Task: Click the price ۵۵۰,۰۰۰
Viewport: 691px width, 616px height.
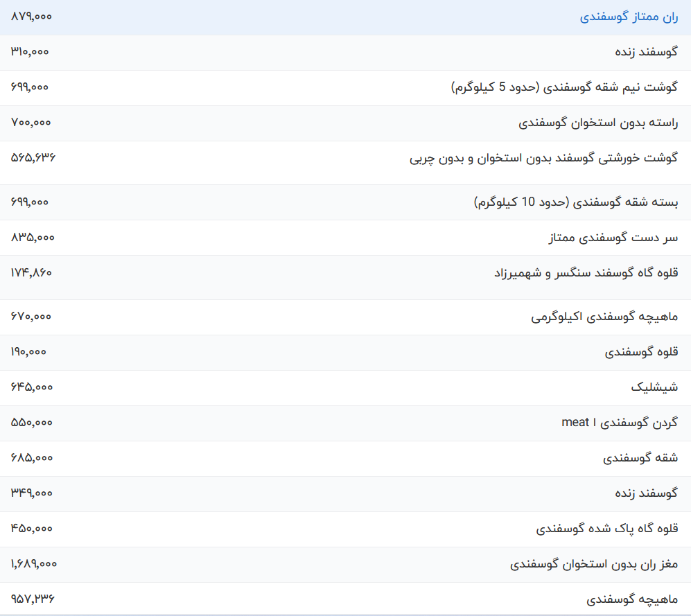Action: click(x=32, y=423)
